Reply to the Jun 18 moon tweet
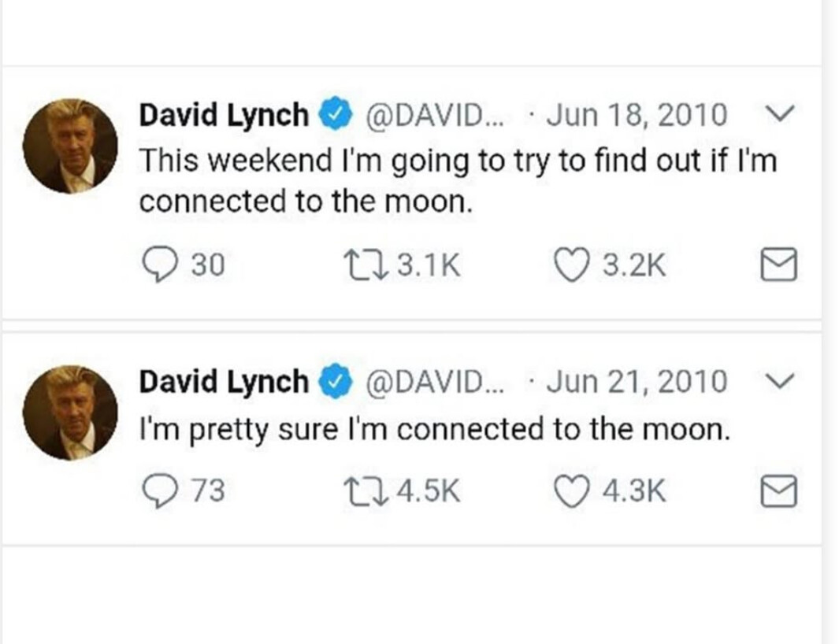The height and width of the screenshot is (644, 839). pos(159,266)
